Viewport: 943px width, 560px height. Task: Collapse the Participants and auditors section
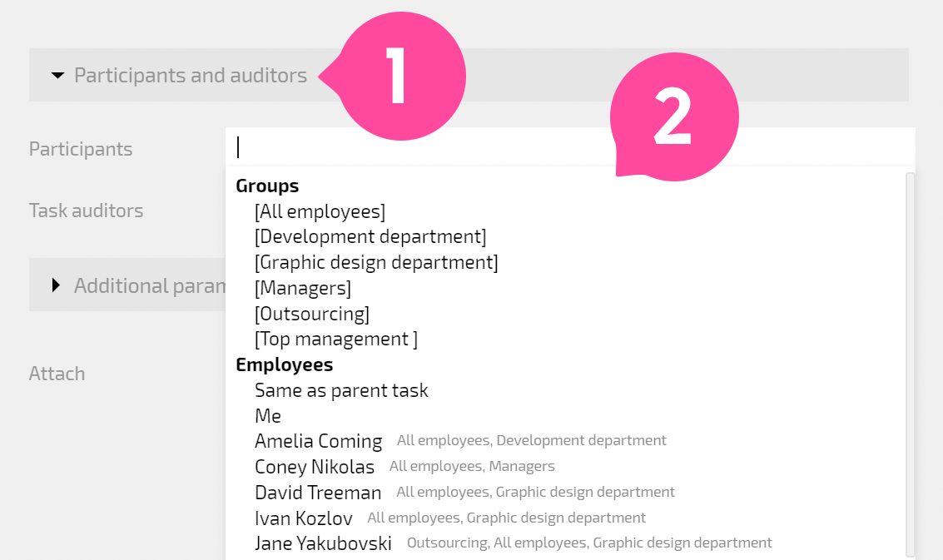point(57,75)
